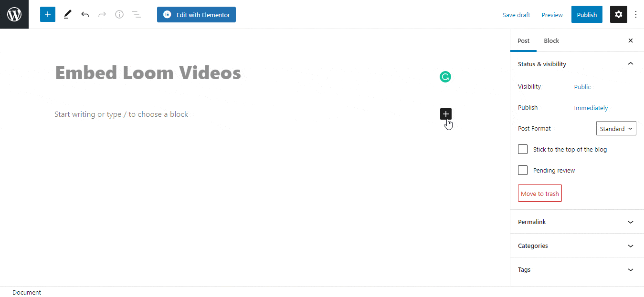
Task: Open the Details info icon
Action: (x=119, y=14)
